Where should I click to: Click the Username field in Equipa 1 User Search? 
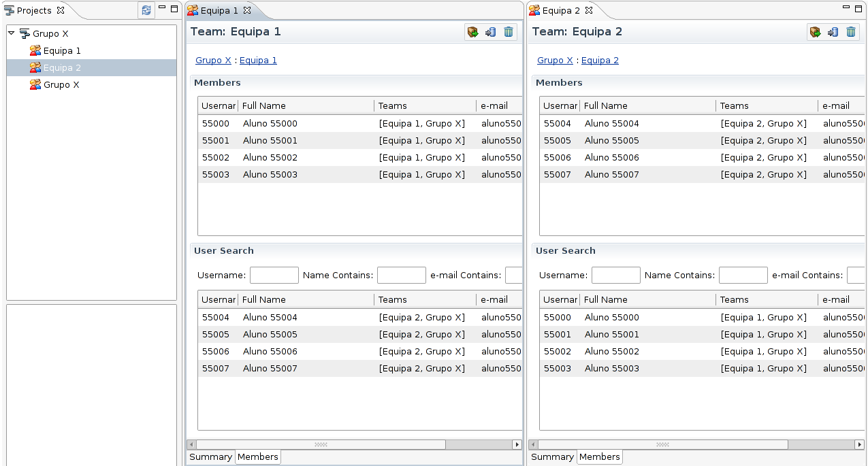point(274,276)
